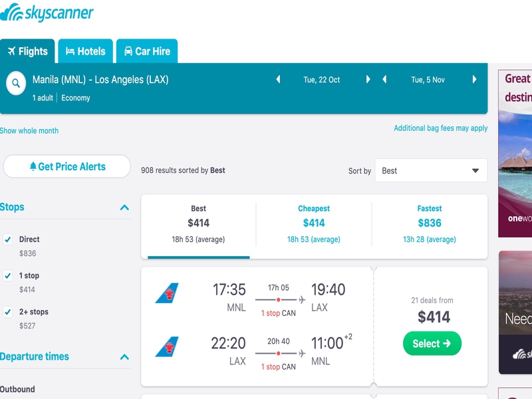Viewport: 532px width, 399px height.
Task: Open the Show whole month link
Action: pos(29,130)
